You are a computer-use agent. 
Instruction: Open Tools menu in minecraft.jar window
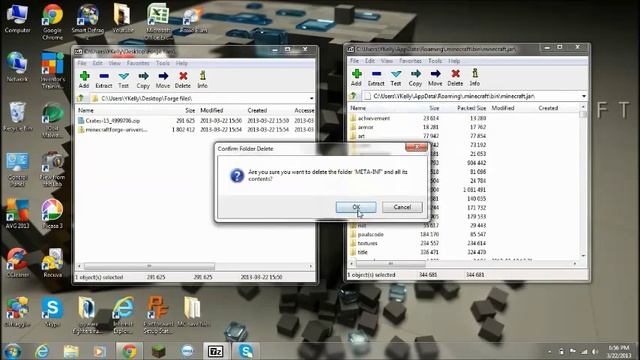click(435, 61)
